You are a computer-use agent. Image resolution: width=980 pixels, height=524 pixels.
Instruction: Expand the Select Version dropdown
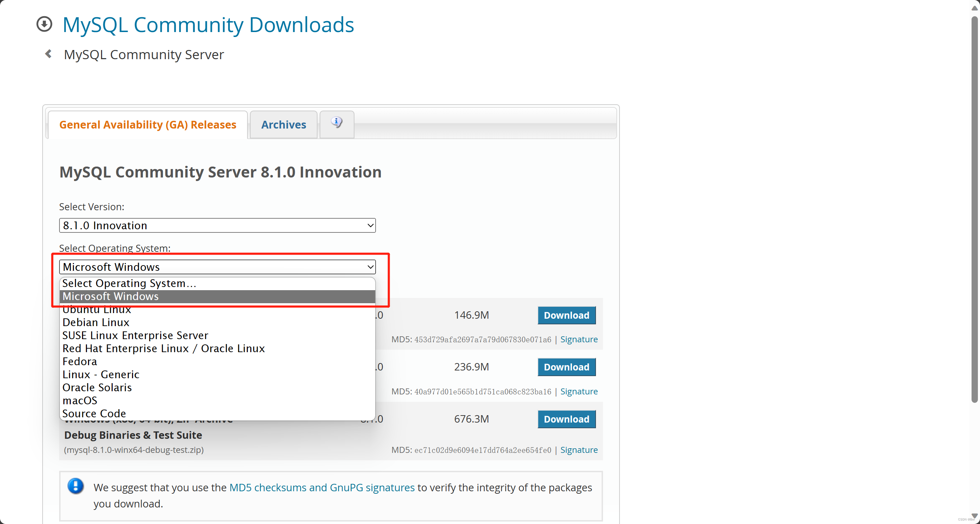[x=217, y=225]
